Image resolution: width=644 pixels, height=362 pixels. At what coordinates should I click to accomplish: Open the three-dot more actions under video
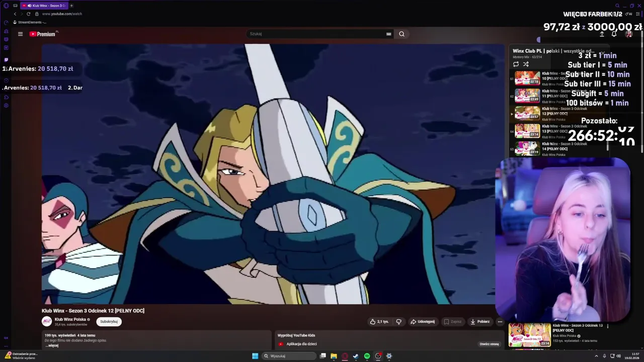click(x=500, y=322)
